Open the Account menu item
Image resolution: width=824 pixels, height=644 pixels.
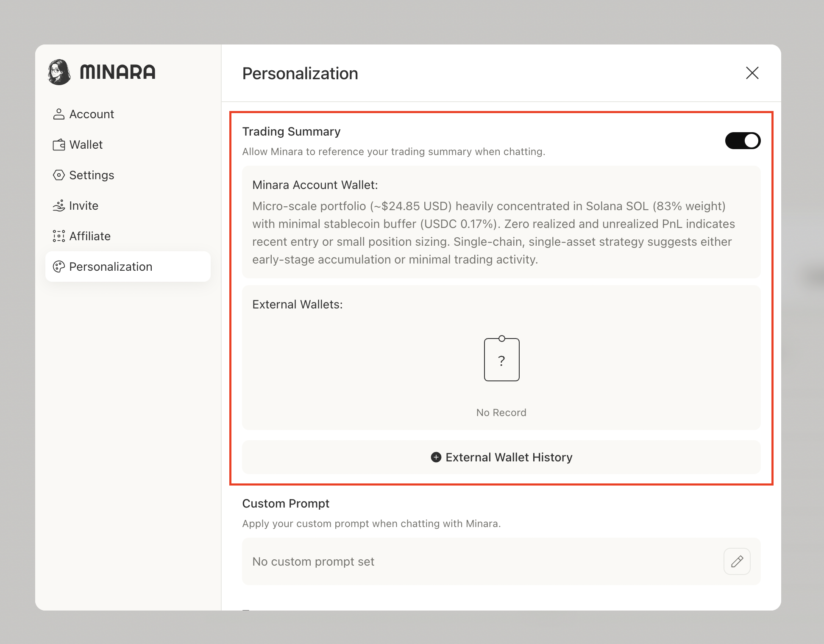tap(92, 114)
